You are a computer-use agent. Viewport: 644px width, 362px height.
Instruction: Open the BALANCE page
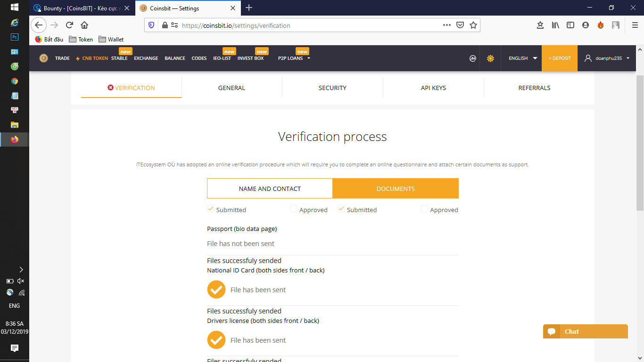coord(175,58)
